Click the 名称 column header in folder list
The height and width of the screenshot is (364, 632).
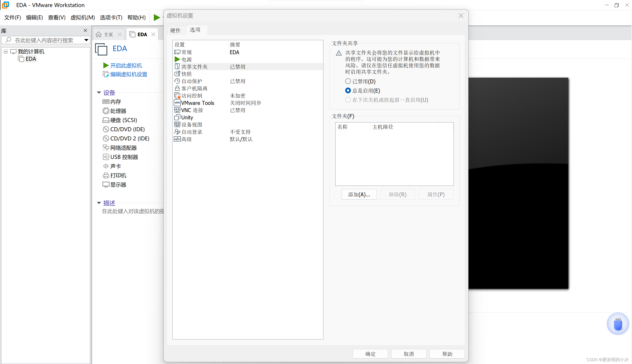tap(353, 127)
